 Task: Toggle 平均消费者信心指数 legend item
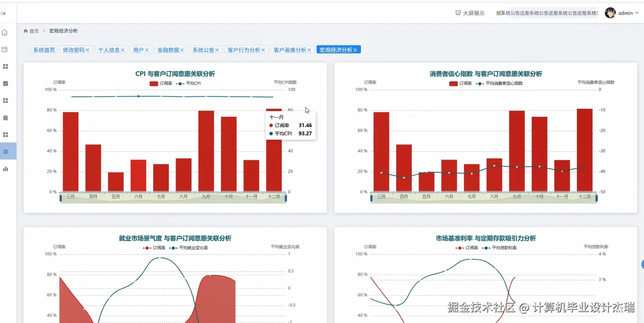[x=499, y=83]
